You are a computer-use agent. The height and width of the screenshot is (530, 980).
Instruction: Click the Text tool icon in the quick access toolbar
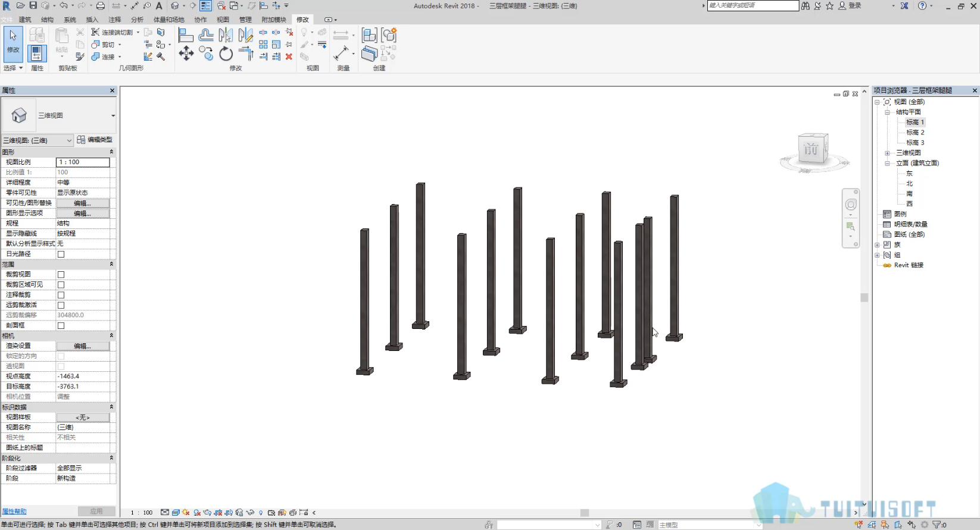(159, 6)
